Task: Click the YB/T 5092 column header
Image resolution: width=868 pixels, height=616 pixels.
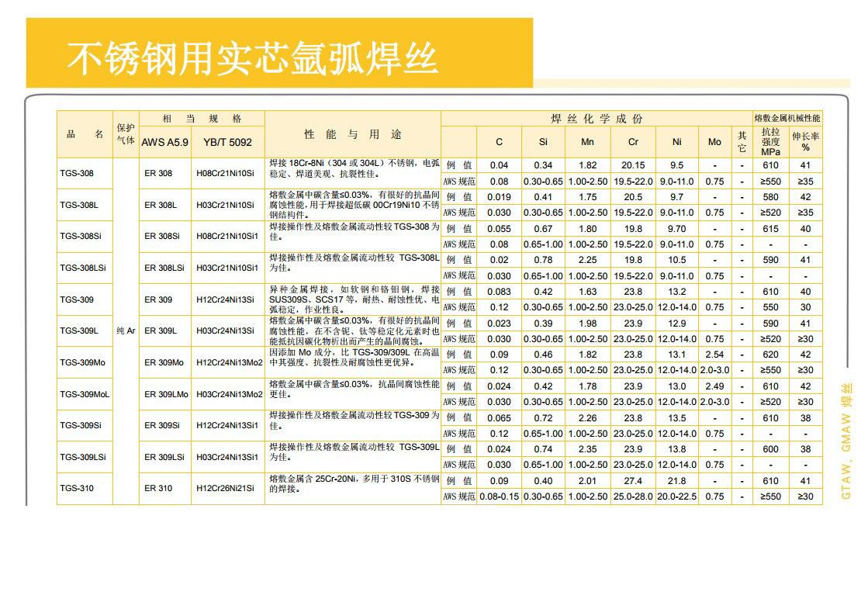Action: (227, 142)
